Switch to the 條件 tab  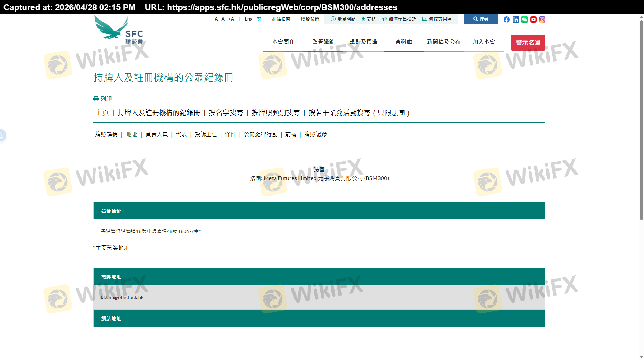pyautogui.click(x=230, y=134)
